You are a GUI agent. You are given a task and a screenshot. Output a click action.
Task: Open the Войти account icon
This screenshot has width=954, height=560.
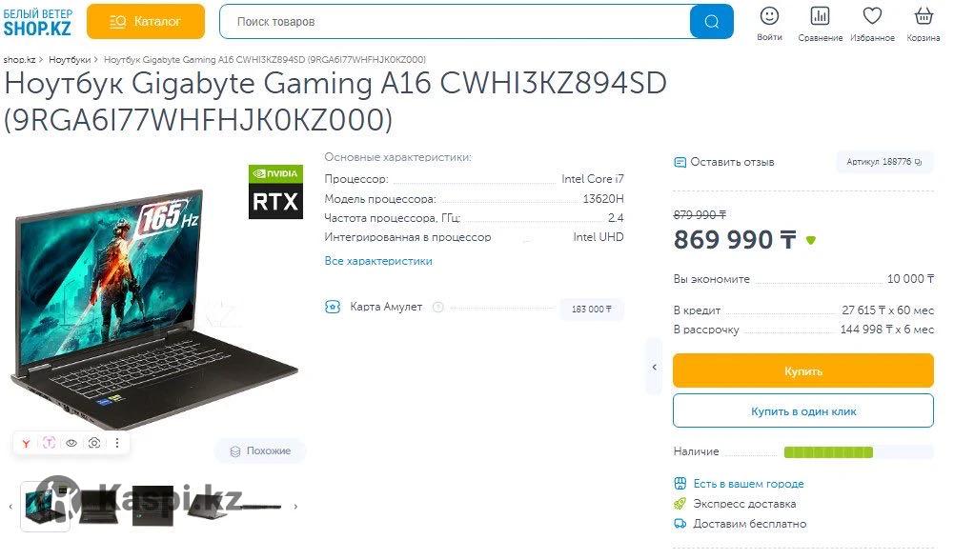click(770, 16)
